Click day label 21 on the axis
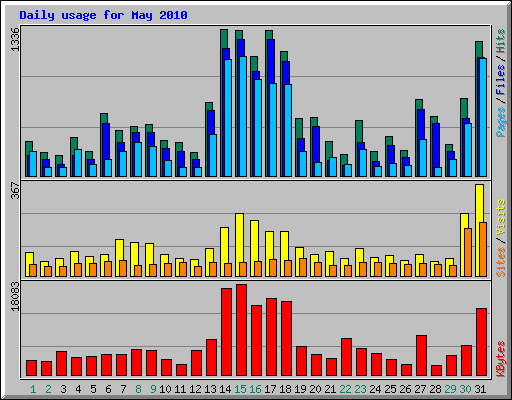This screenshot has height=400, width=512. point(330,389)
